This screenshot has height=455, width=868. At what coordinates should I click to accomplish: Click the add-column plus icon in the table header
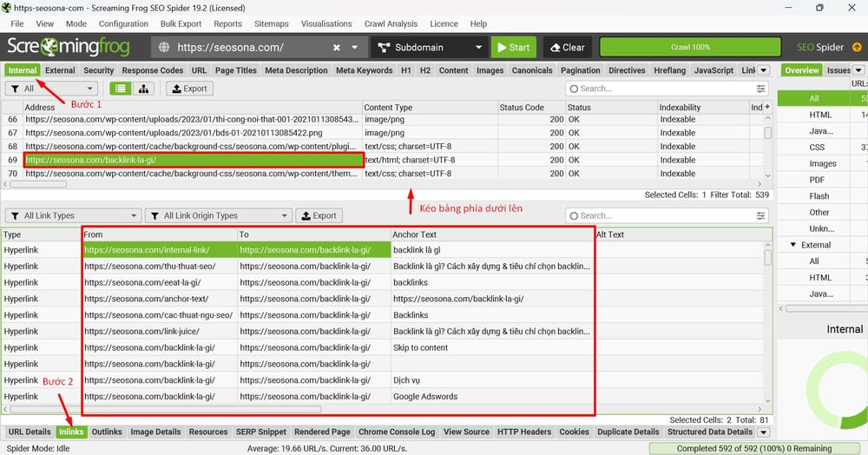[767, 107]
